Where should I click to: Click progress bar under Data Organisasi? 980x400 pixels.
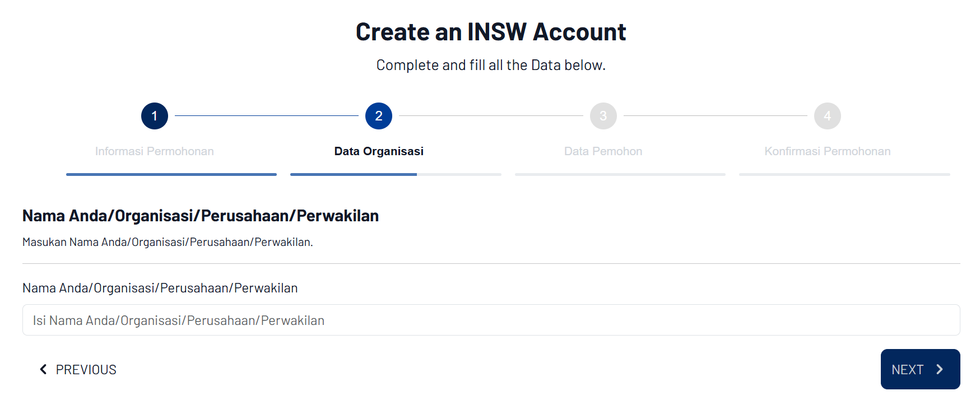tap(396, 174)
